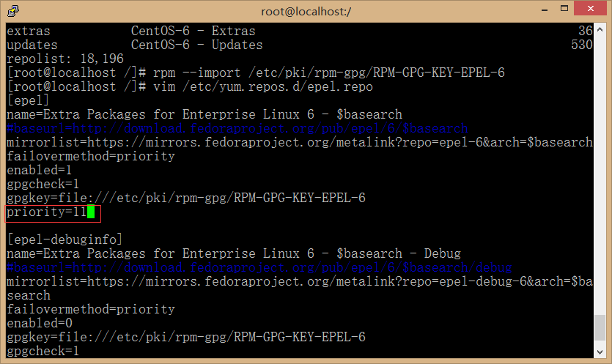Click the repolist: 18,196 line
Viewport: 612px width, 364px height.
pyautogui.click(x=64, y=59)
